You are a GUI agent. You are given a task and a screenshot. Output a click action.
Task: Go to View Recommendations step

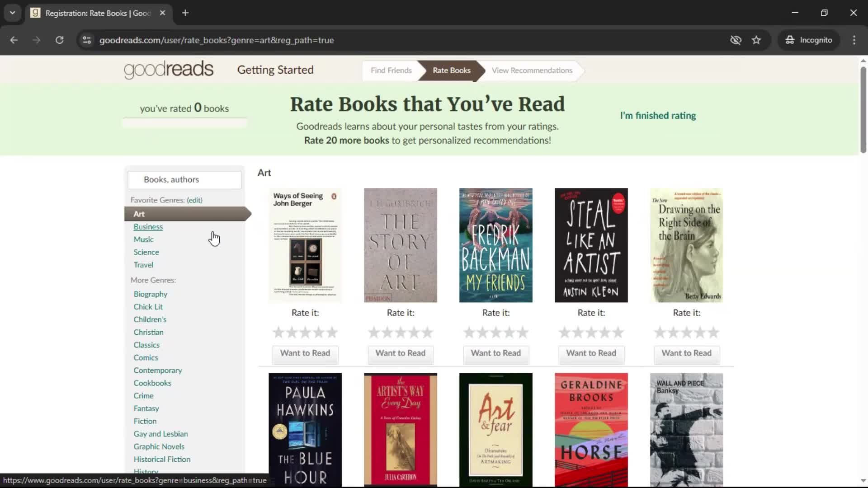pos(532,70)
